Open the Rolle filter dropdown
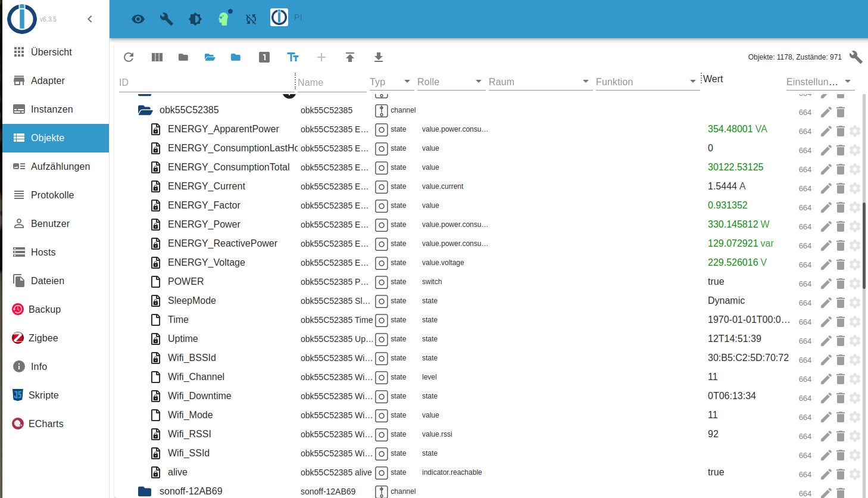This screenshot has width=868, height=498. 450,82
